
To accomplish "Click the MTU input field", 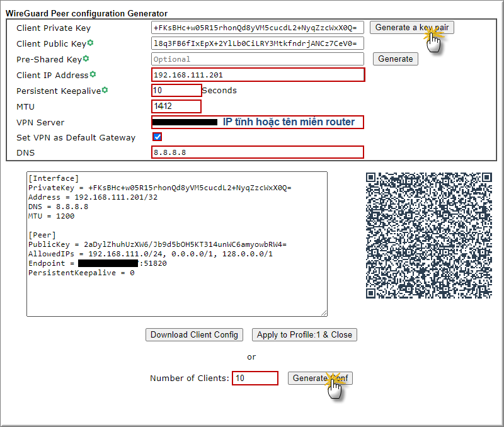I will 176,106.
